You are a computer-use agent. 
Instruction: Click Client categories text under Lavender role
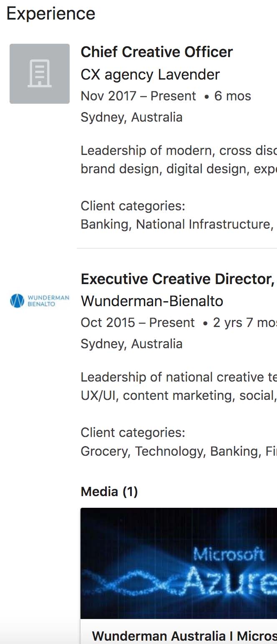coord(133,206)
